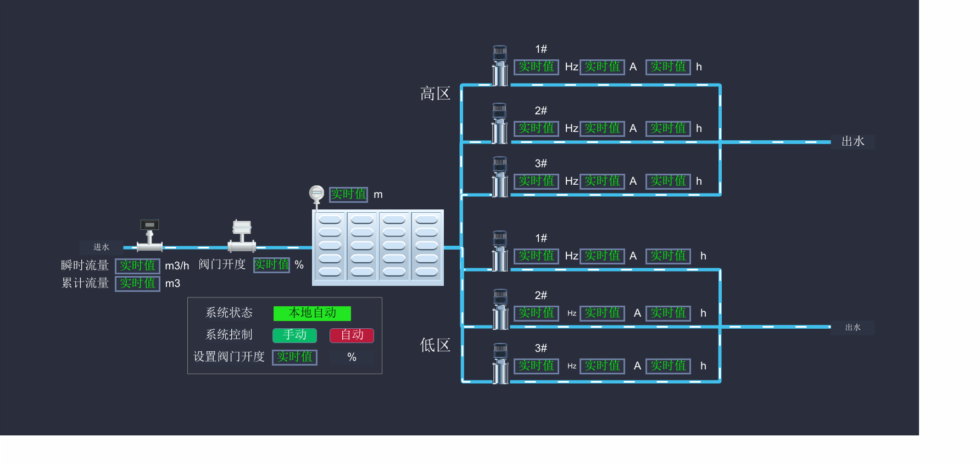Click the inlet valve actuator icon
This screenshot has width=980, height=464.
(x=242, y=235)
